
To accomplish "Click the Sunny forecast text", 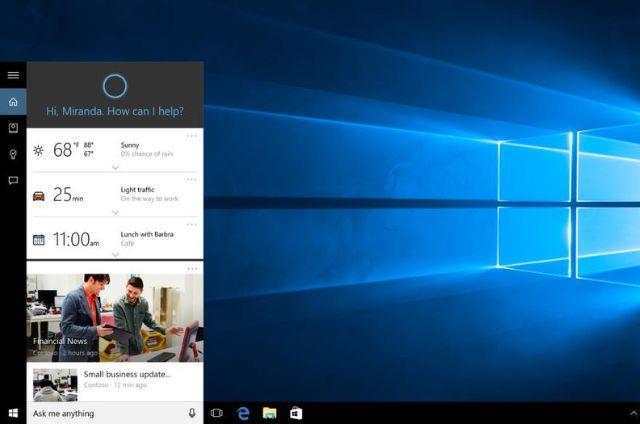I will (130, 145).
